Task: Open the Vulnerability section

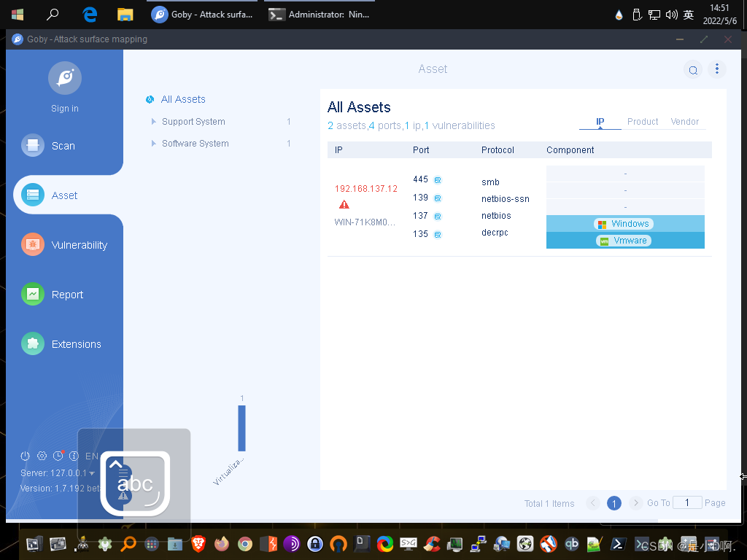Action: coord(64,245)
